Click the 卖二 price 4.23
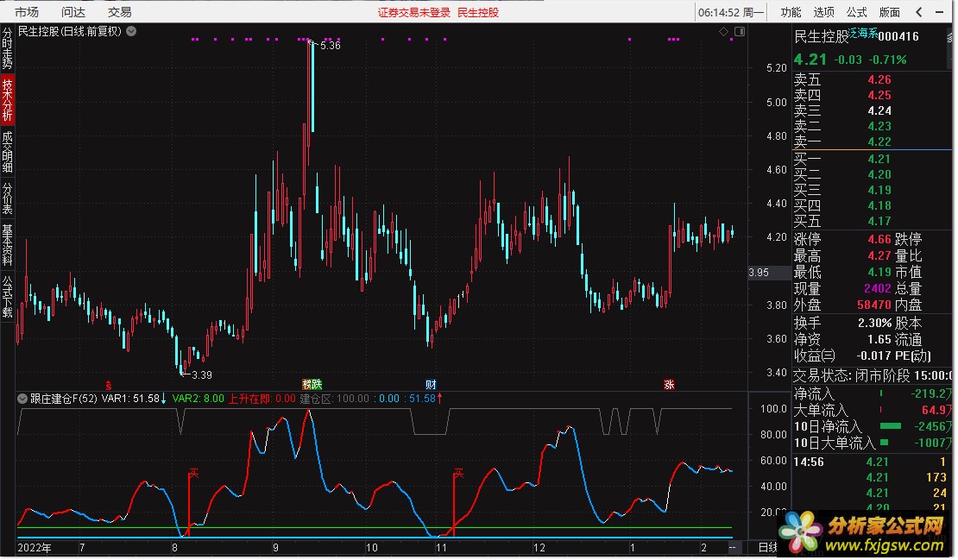 (x=879, y=127)
